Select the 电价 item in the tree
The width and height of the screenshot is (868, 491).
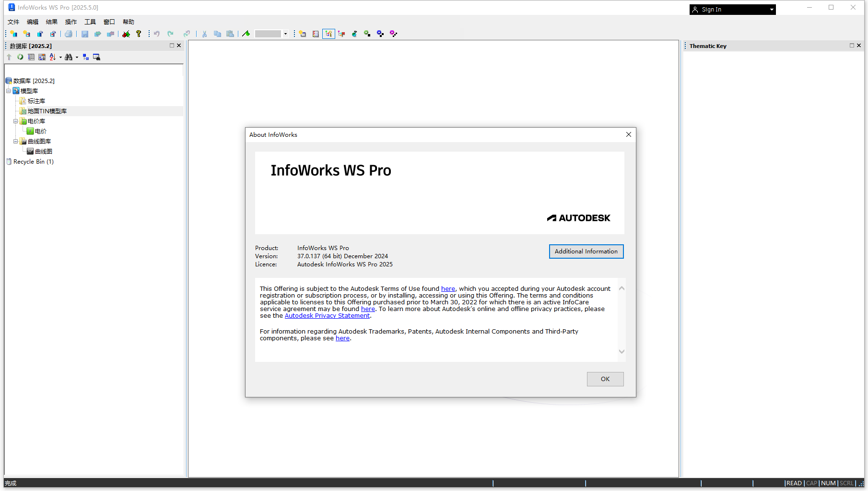point(41,131)
